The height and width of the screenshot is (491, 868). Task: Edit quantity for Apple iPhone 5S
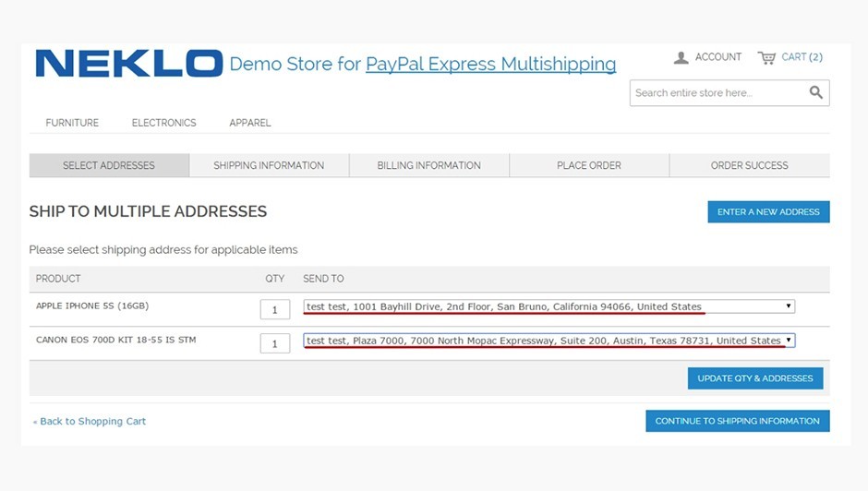point(275,309)
